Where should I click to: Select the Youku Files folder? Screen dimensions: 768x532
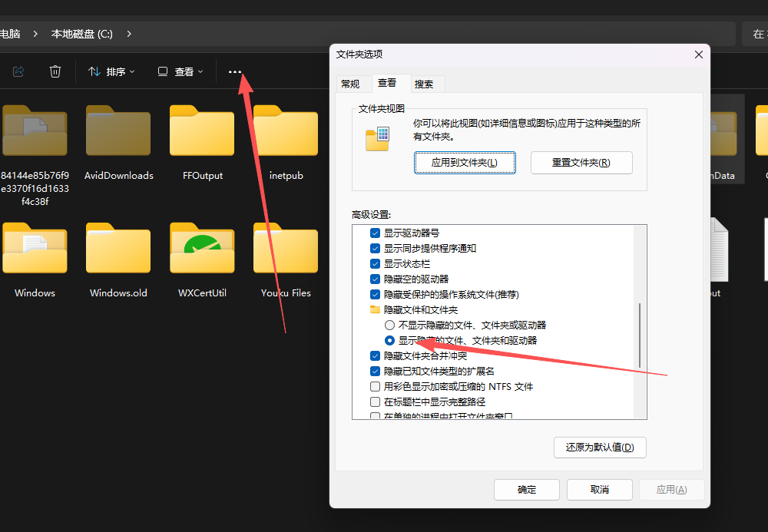[x=286, y=249]
